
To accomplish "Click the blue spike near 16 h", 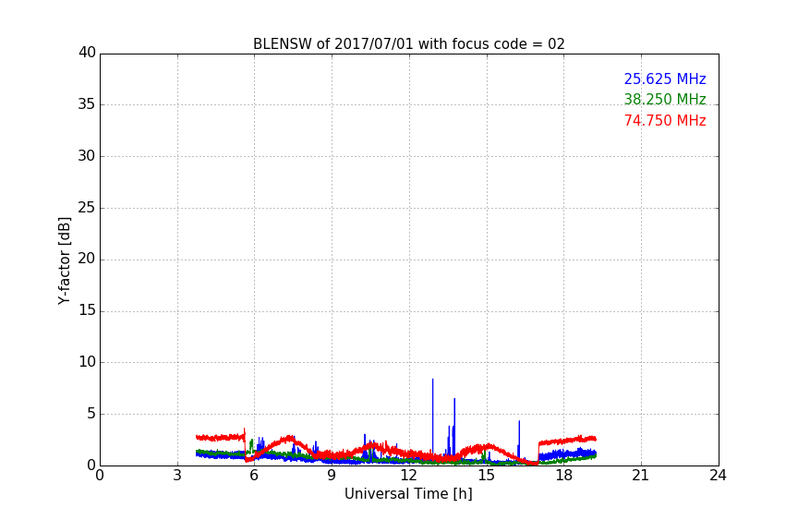I will (x=519, y=439).
